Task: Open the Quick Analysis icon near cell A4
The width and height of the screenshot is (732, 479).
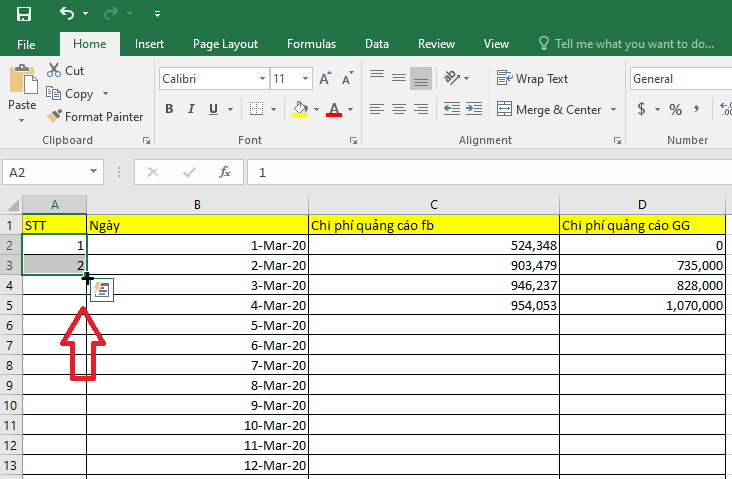Action: pyautogui.click(x=102, y=290)
